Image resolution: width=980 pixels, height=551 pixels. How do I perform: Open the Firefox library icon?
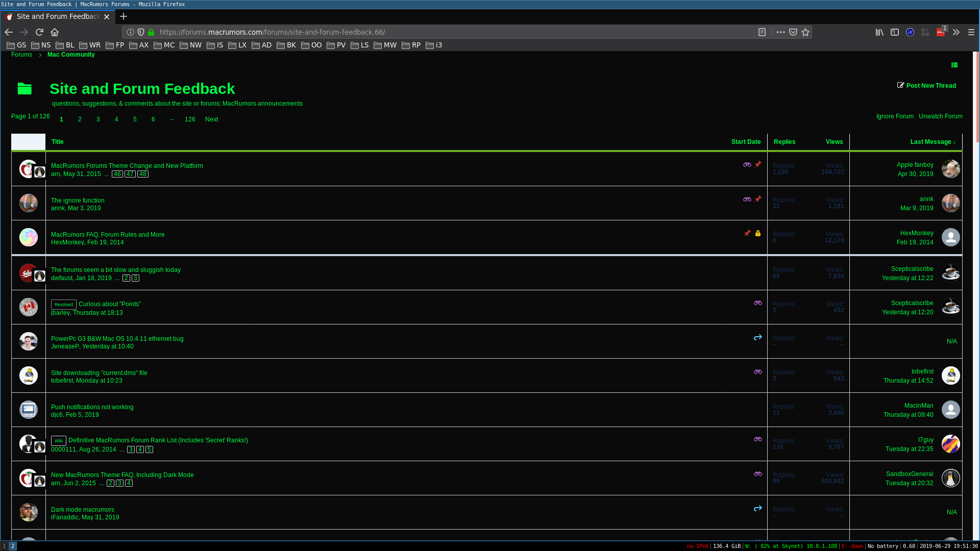pyautogui.click(x=879, y=32)
